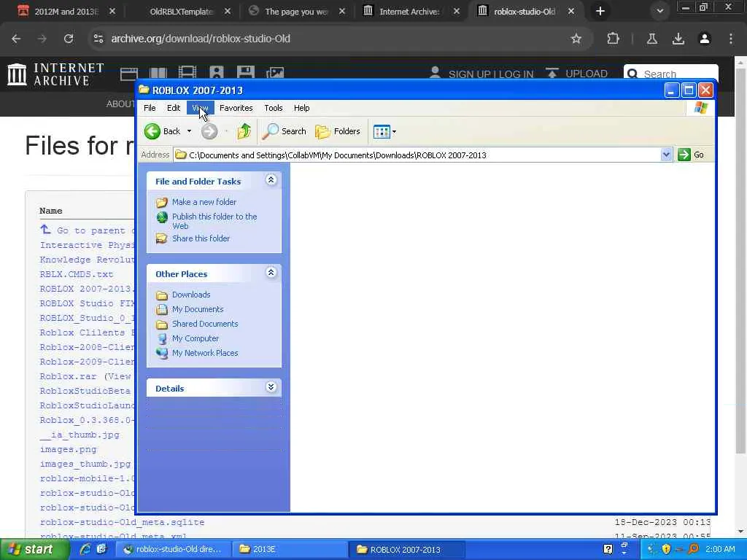Screen dimensions: 747x560
Task: Click the site information icon in URL bar
Action: (x=98, y=39)
